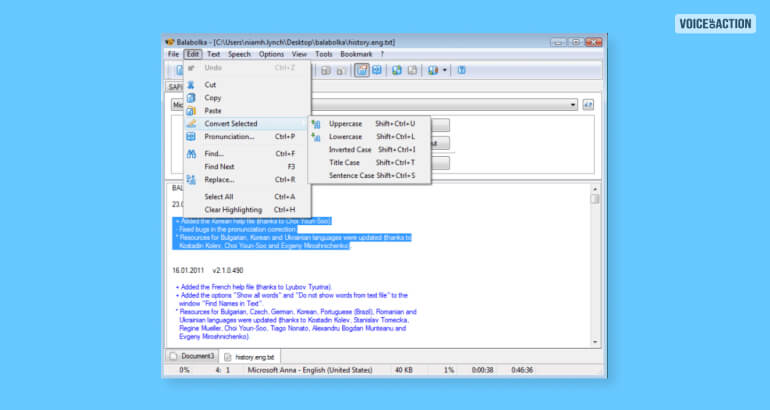Click the Paste clipboard icon
This screenshot has height=410, width=770.
191,110
